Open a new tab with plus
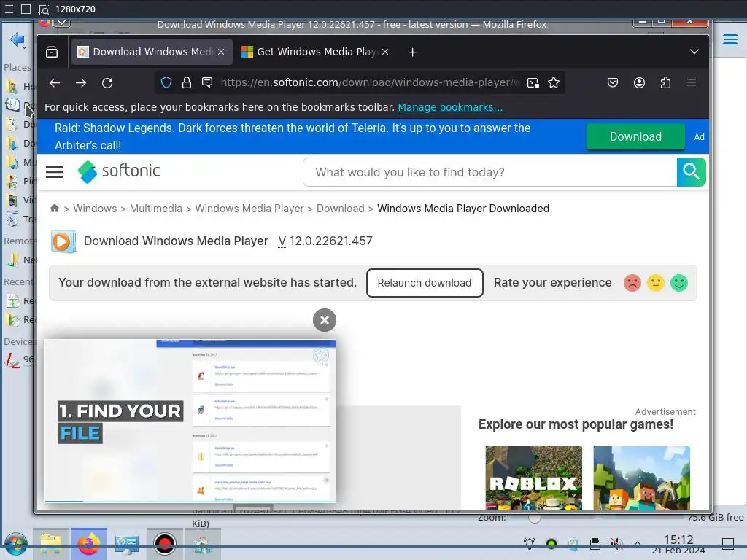 click(413, 52)
